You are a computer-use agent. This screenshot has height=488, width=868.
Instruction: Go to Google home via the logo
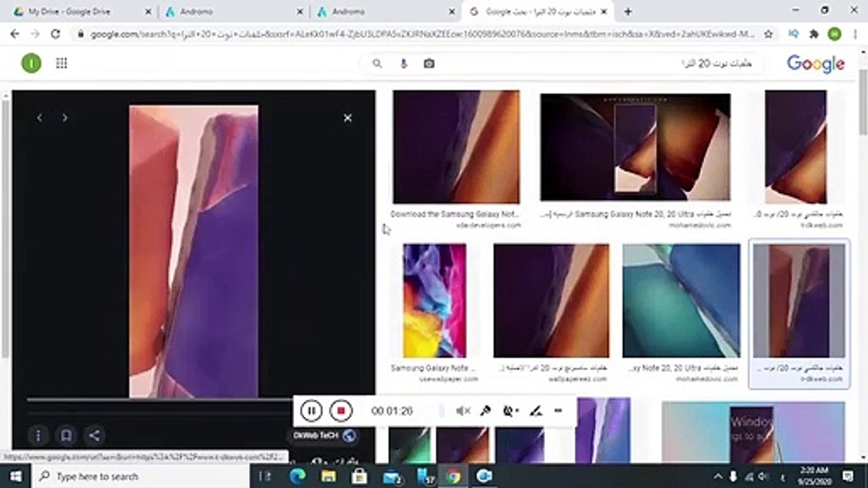816,64
